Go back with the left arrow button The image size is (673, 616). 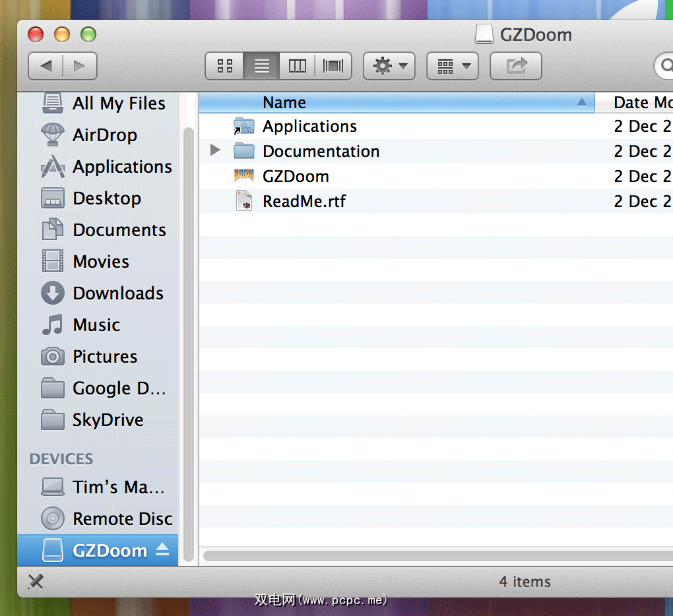(46, 66)
